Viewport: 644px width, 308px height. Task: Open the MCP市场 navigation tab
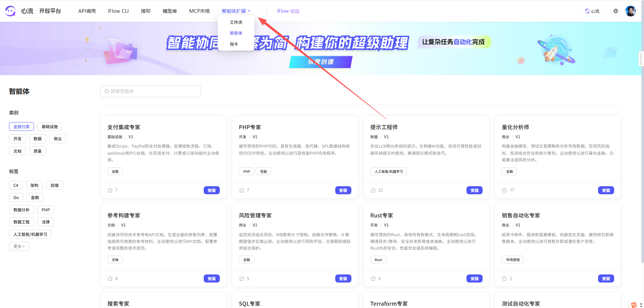(199, 11)
